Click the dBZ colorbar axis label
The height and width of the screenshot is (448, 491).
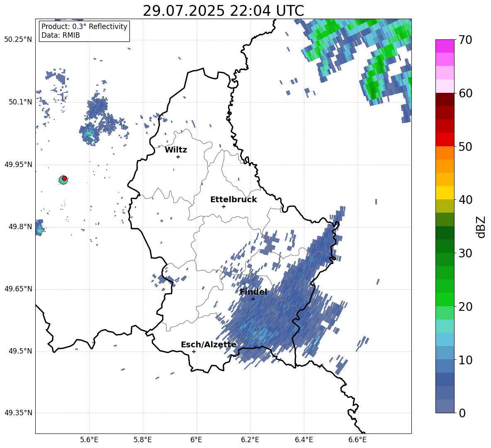(x=481, y=227)
